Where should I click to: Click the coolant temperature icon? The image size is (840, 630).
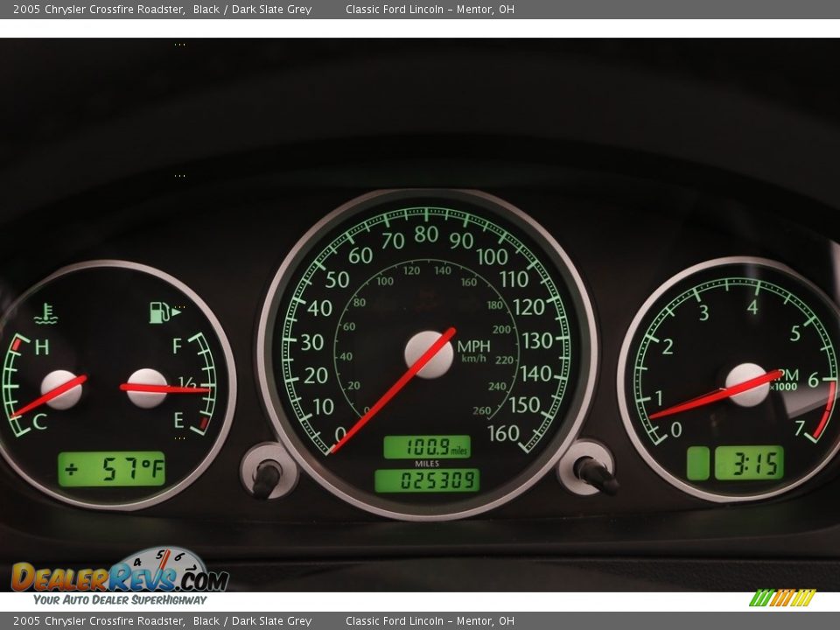click(x=45, y=313)
